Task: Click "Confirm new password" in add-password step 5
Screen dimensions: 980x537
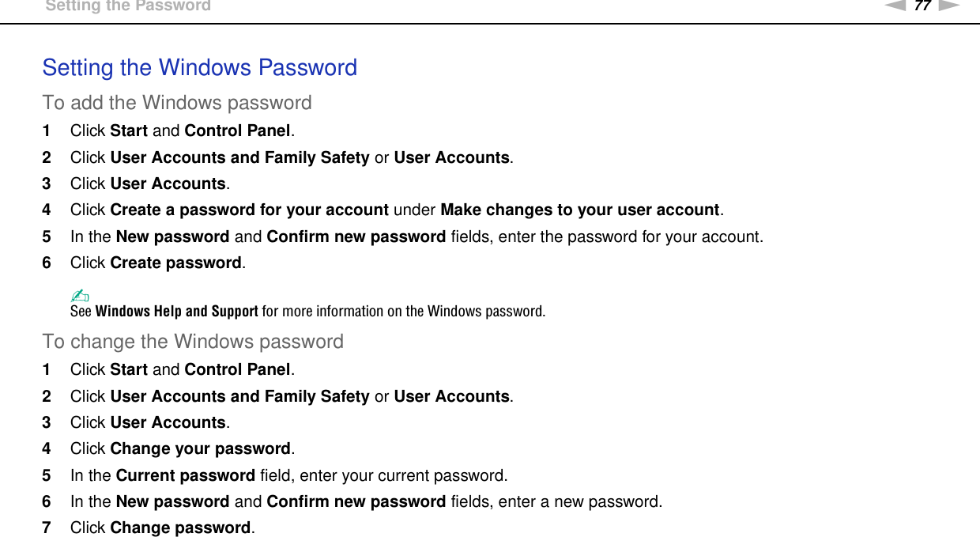Action: click(356, 236)
